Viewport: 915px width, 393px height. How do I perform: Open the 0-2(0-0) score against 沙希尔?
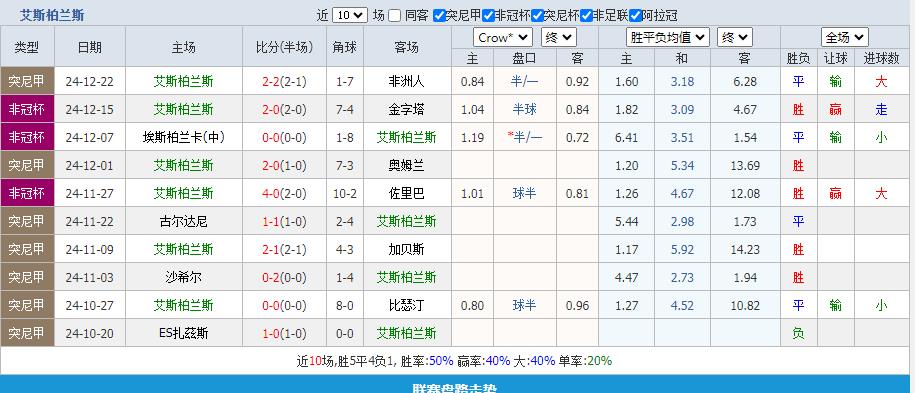pos(285,277)
